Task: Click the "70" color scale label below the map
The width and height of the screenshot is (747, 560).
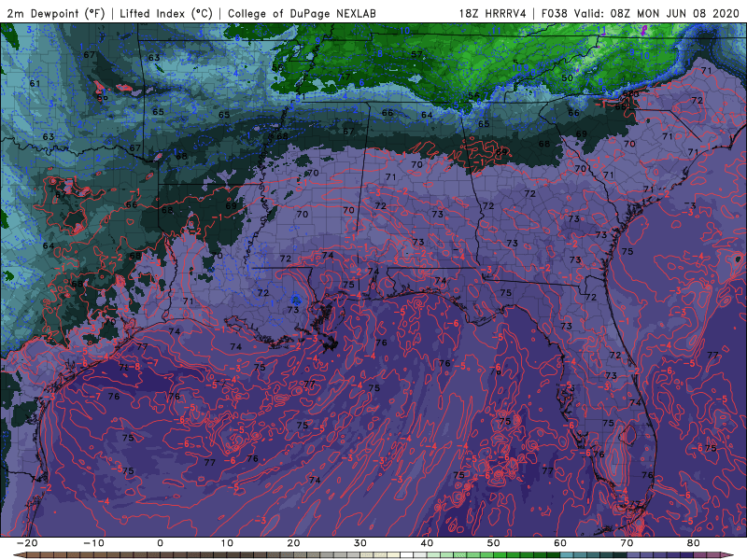Action: 627,543
